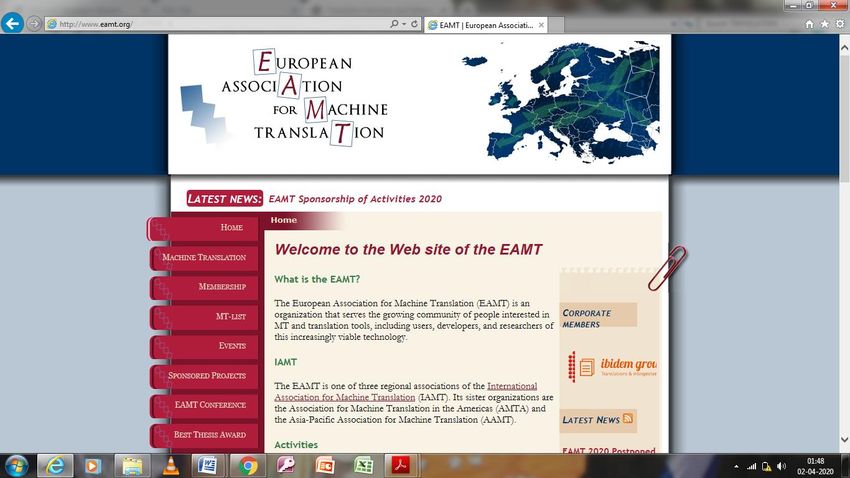This screenshot has width=850, height=478.
Task: Open Favorites star icon
Action: [x=825, y=24]
